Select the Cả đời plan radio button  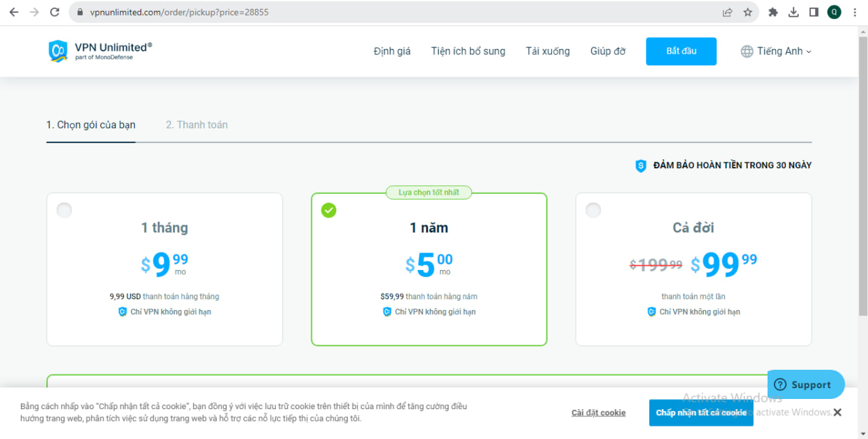(x=593, y=210)
